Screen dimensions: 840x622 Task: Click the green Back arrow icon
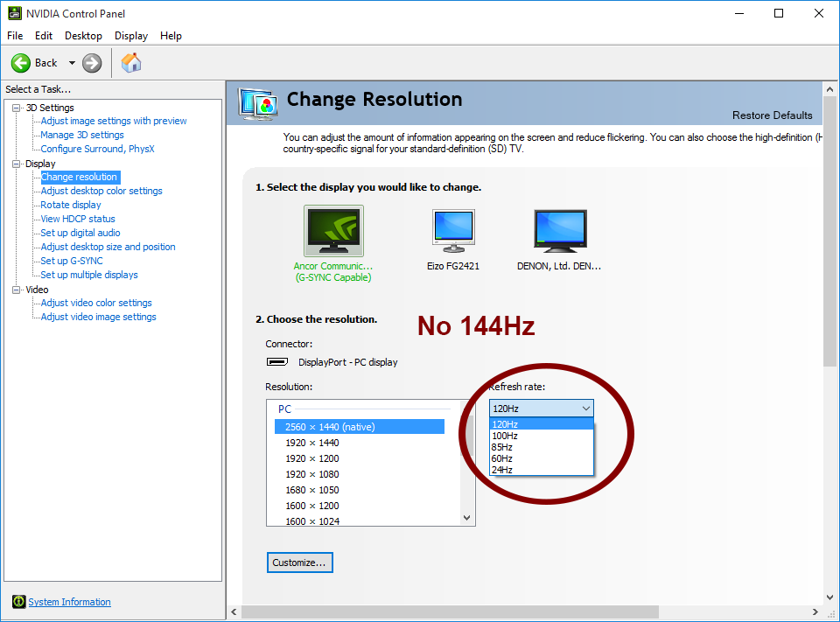(x=21, y=63)
